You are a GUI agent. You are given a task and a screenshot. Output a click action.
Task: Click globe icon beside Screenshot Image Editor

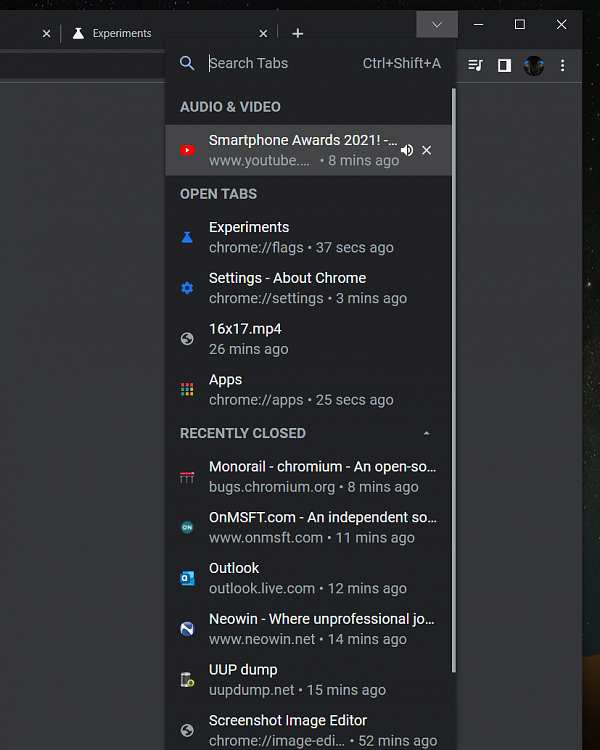point(187,730)
